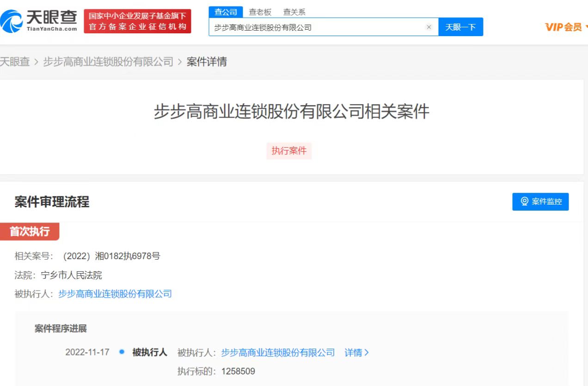Open company link in the 2022-11-17 progress row
Screen dimensions: 588x386
(278, 353)
